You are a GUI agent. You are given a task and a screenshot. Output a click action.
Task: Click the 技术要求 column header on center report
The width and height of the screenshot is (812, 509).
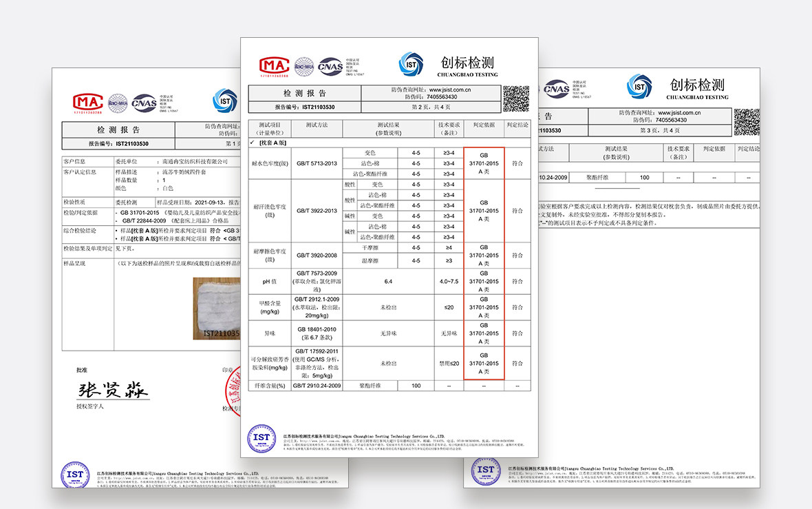(449, 129)
